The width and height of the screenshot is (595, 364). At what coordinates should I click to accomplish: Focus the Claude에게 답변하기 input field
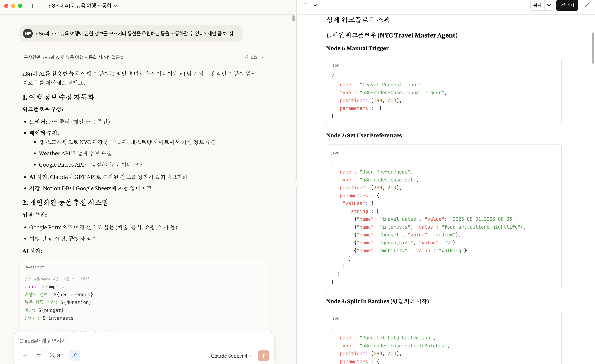coord(144,341)
